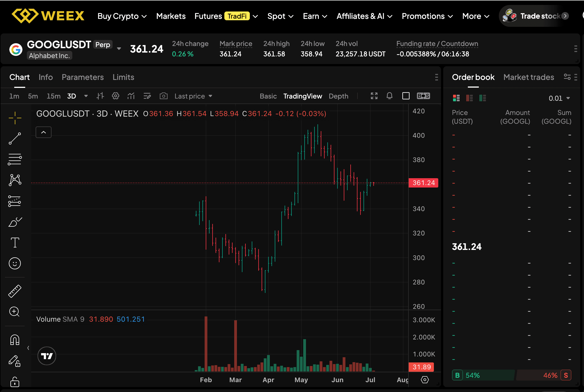Open the emoji icons tool
Image resolution: width=584 pixels, height=392 pixels.
click(x=15, y=263)
